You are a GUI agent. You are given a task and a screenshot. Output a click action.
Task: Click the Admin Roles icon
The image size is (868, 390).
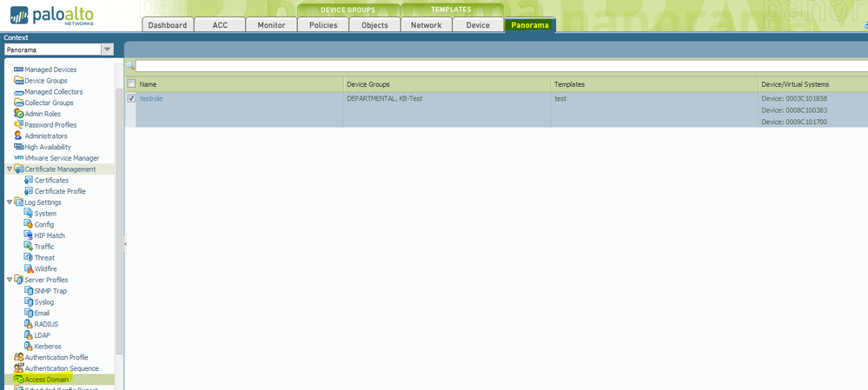coord(18,114)
